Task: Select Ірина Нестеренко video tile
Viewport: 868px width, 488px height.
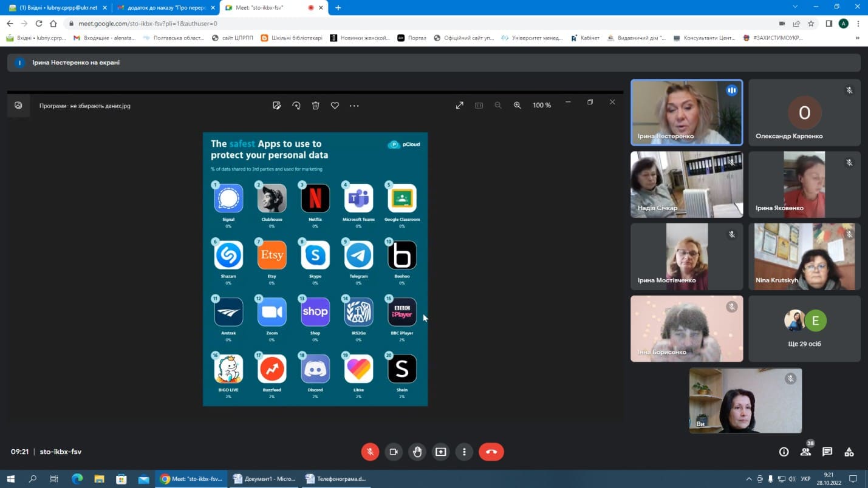Action: pos(686,112)
